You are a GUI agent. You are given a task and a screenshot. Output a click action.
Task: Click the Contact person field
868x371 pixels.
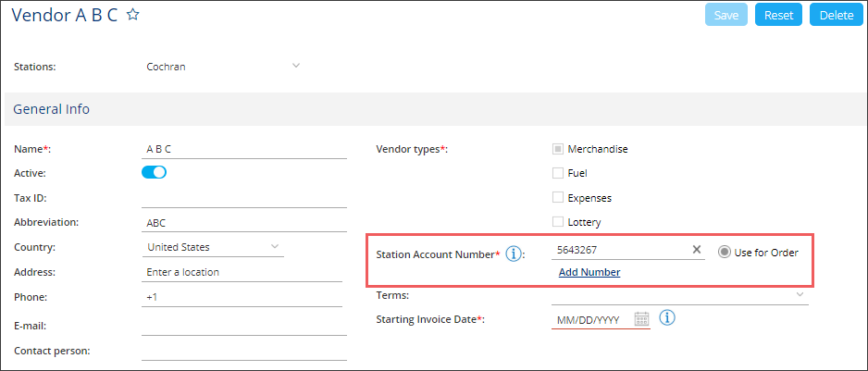point(244,351)
